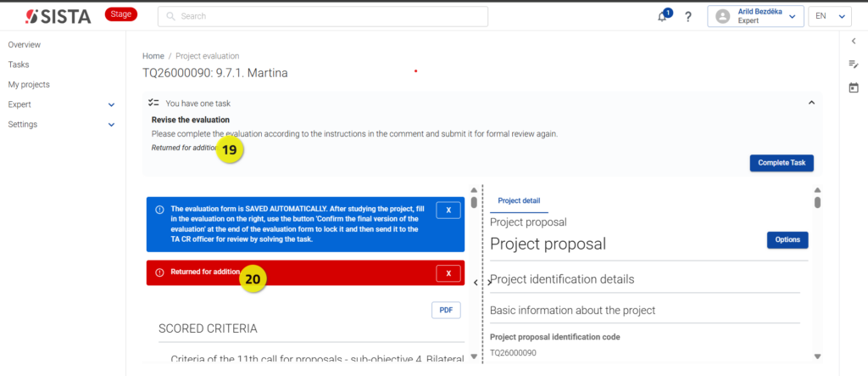
Task: Open Tasks in the sidebar
Action: pyautogui.click(x=19, y=65)
